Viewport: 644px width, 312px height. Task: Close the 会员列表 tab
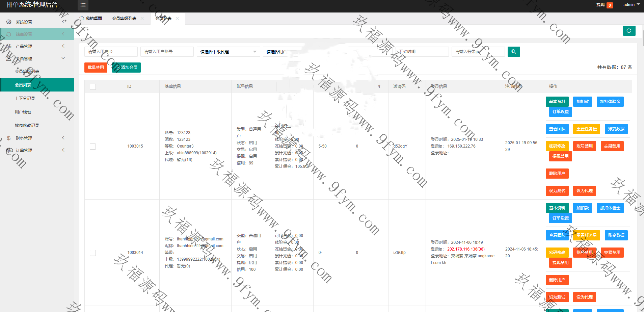click(x=177, y=19)
